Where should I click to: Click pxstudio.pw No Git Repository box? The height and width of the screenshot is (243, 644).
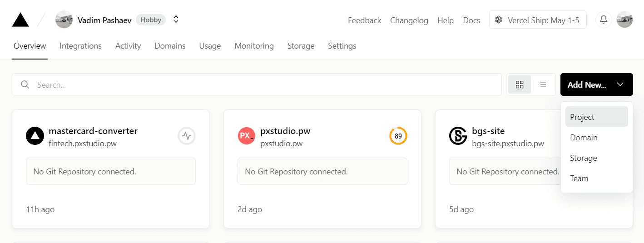click(322, 171)
